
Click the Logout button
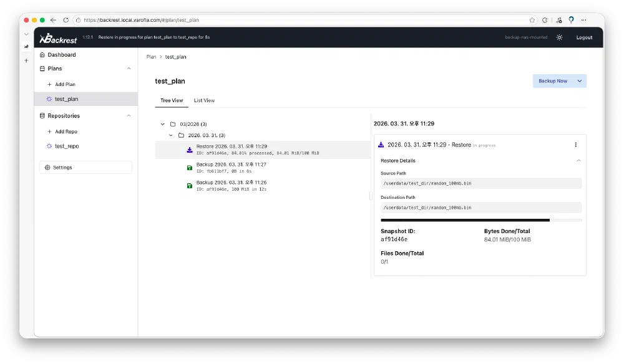pyautogui.click(x=584, y=37)
